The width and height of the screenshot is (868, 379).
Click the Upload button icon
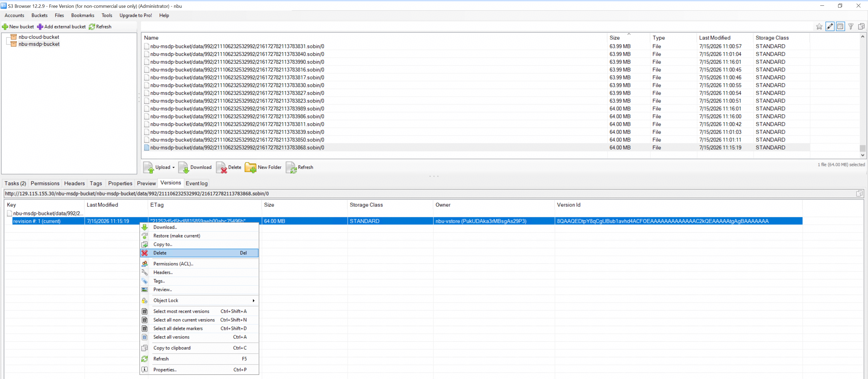149,167
